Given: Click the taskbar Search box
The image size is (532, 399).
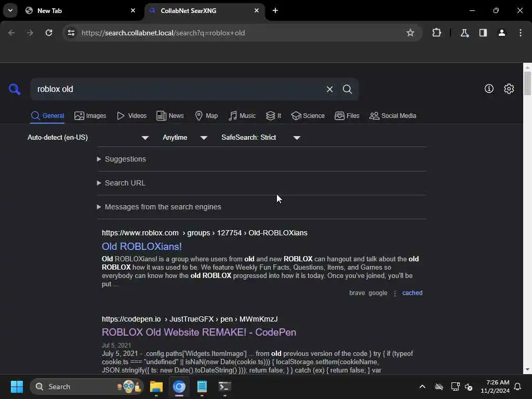Looking at the screenshot, I should tap(87, 387).
